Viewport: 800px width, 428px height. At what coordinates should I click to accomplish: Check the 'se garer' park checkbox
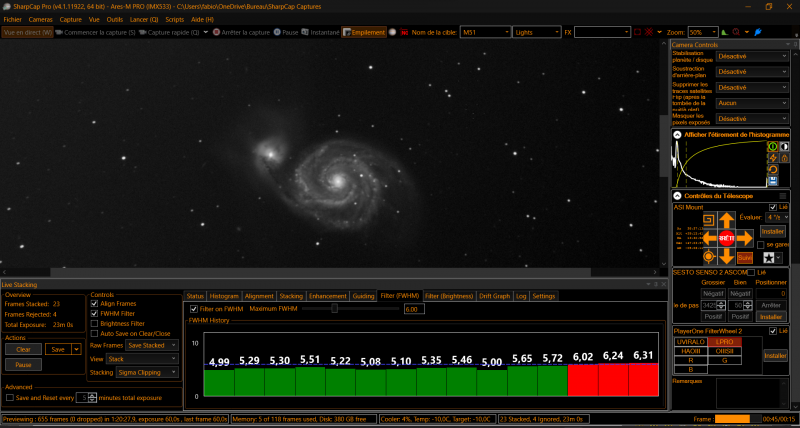tap(761, 245)
